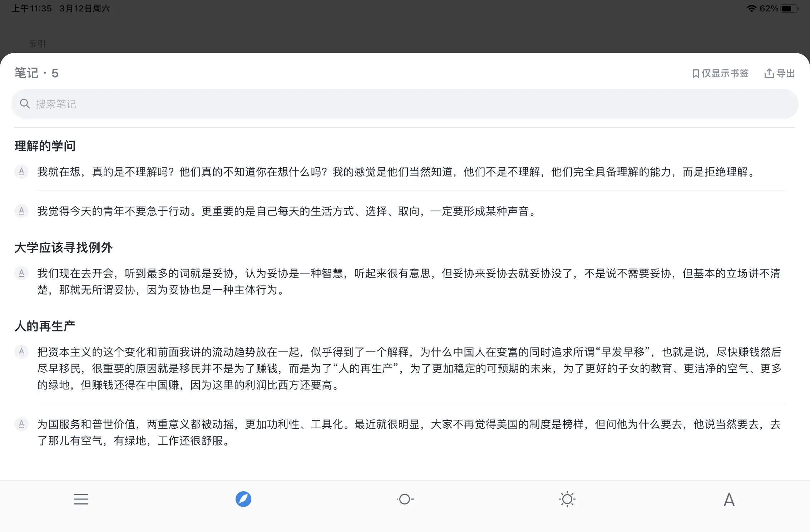Image resolution: width=810 pixels, height=532 pixels.
Task: Tap the magnifier search icon
Action: 25,104
